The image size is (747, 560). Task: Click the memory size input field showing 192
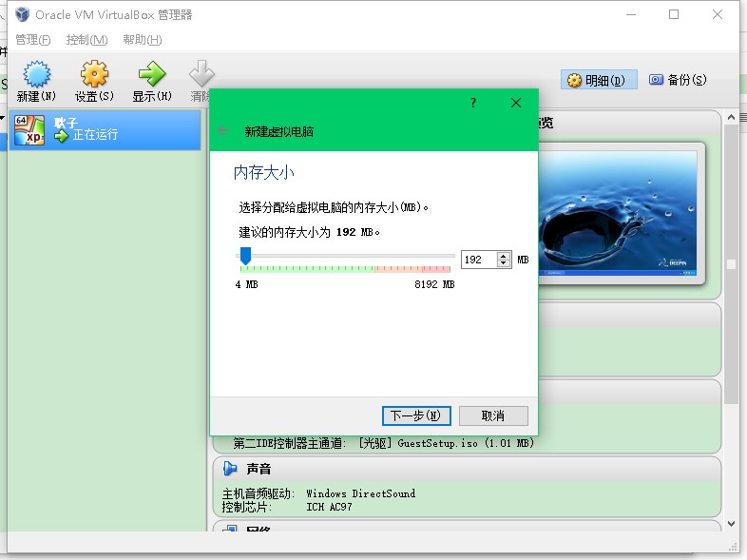pyautogui.click(x=479, y=260)
